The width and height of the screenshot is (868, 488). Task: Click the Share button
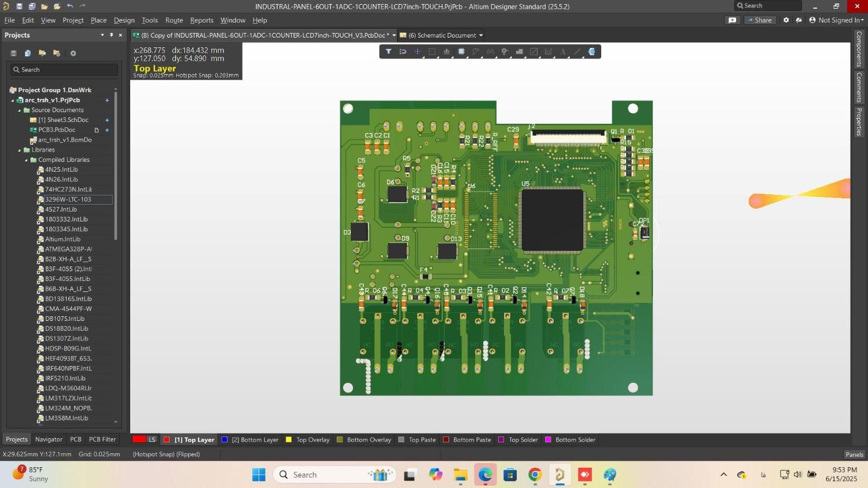click(x=759, y=20)
